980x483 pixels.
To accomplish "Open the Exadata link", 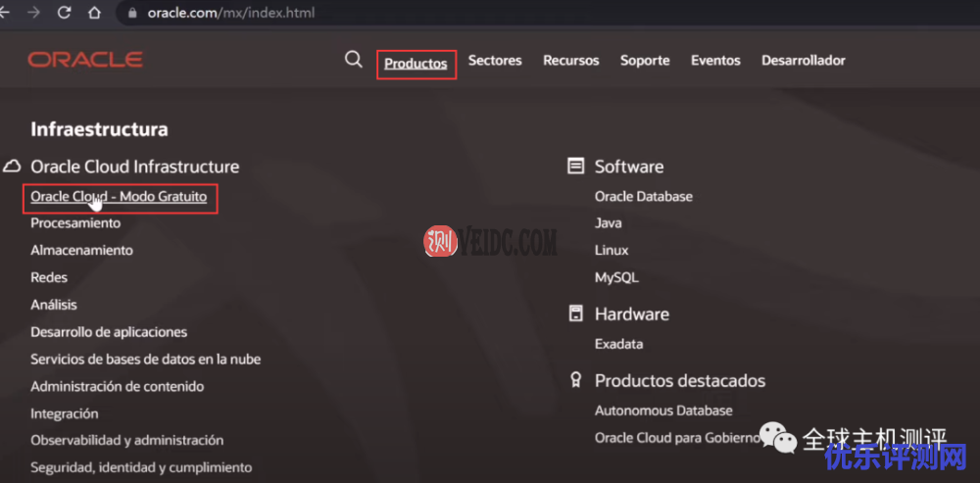I will (x=618, y=344).
